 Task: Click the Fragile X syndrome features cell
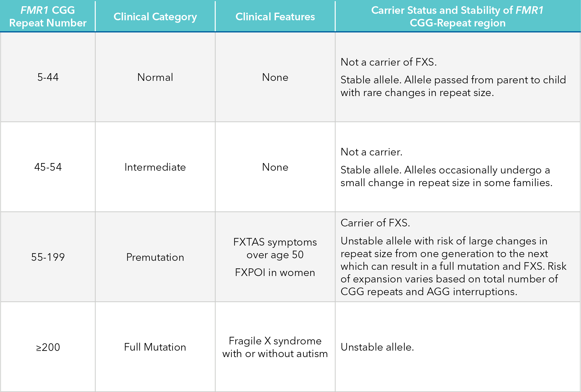point(275,347)
